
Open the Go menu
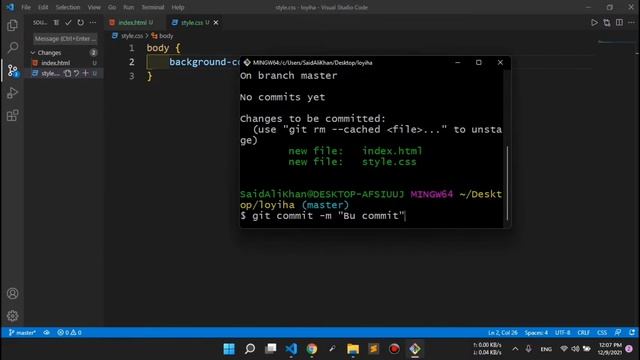click(112, 7)
